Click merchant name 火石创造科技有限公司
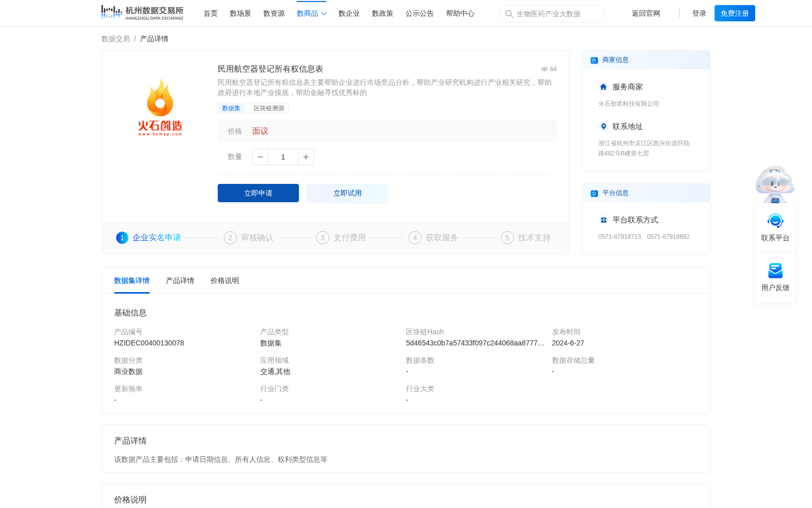Viewport: 812px width, 508px height. [629, 104]
